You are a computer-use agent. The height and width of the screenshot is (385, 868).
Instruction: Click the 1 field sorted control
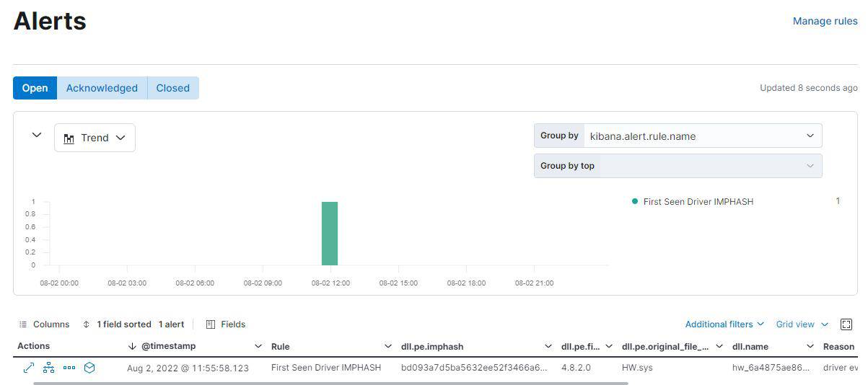[x=117, y=324]
